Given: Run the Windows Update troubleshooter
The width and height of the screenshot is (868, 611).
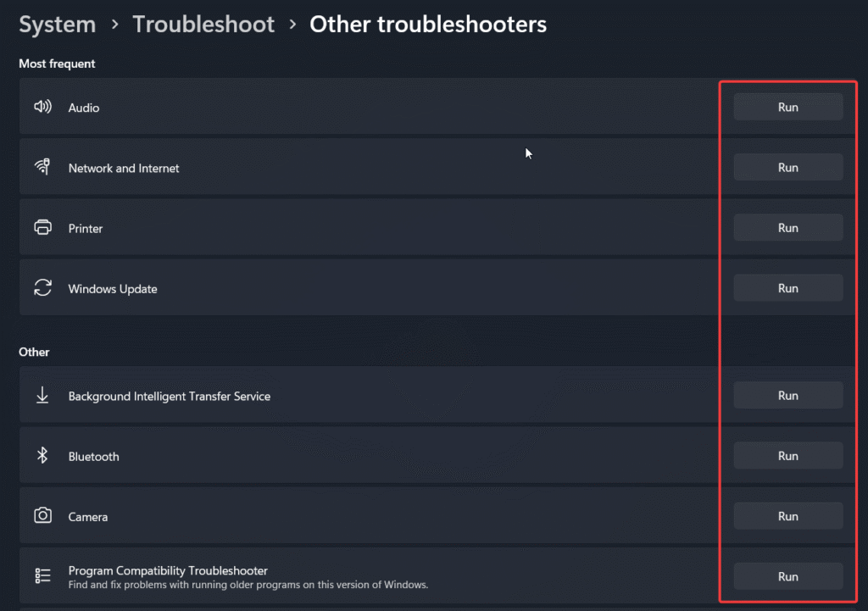Looking at the screenshot, I should (x=787, y=288).
